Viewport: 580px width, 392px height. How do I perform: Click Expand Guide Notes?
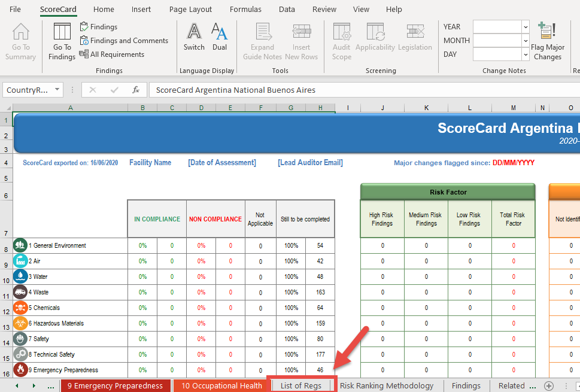coord(262,41)
